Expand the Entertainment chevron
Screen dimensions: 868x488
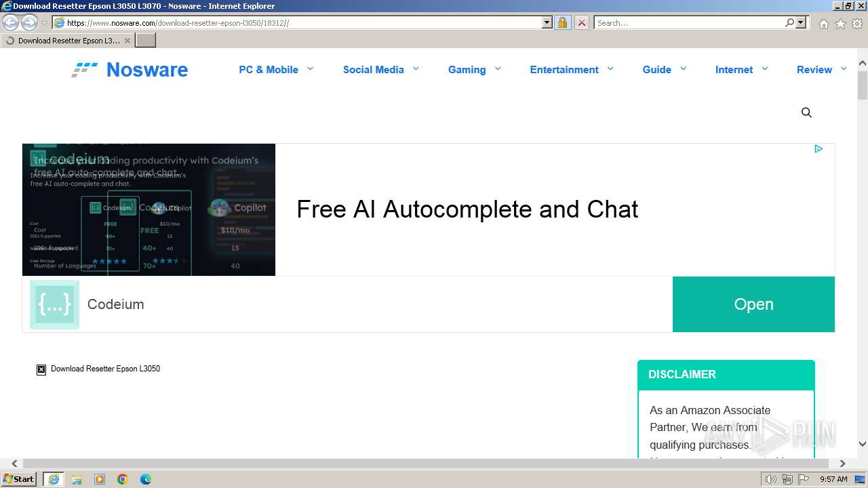click(x=610, y=68)
